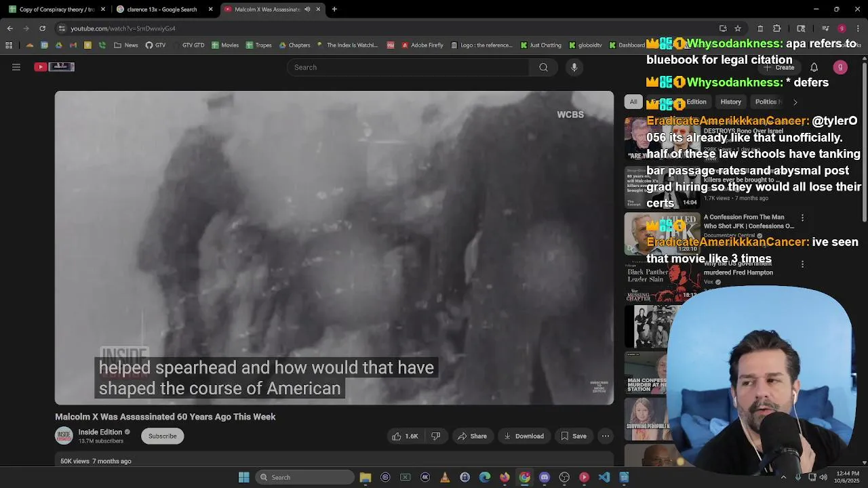Open the Inside Edition channel avatar
Image resolution: width=868 pixels, height=488 pixels.
click(x=64, y=436)
